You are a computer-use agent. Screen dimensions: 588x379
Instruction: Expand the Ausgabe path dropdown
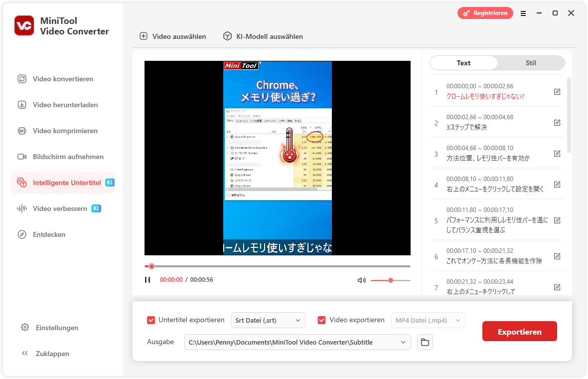tap(403, 342)
